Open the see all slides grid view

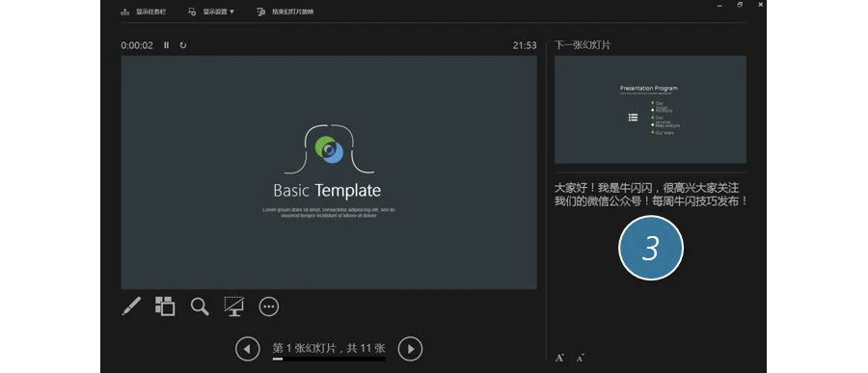click(x=165, y=306)
